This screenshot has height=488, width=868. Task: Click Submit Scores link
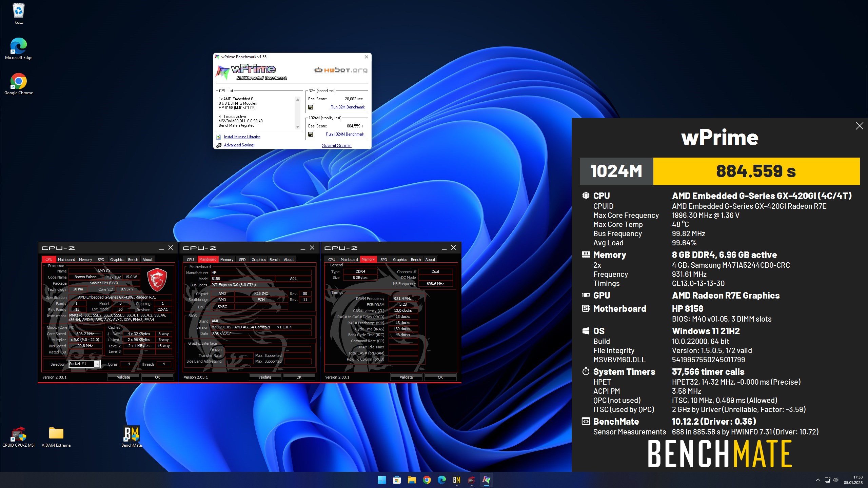pos(337,145)
